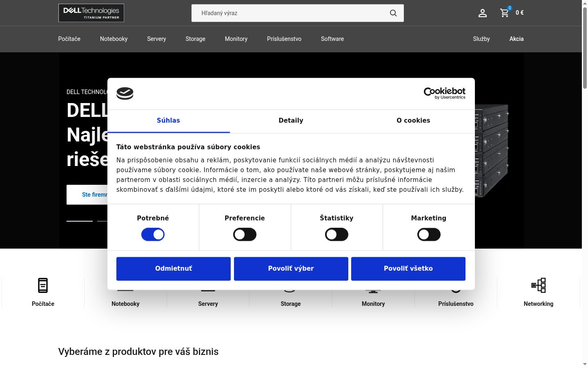Screen dimensions: 588x368
Task: Switch to the O cookies tab
Action: (x=414, y=121)
